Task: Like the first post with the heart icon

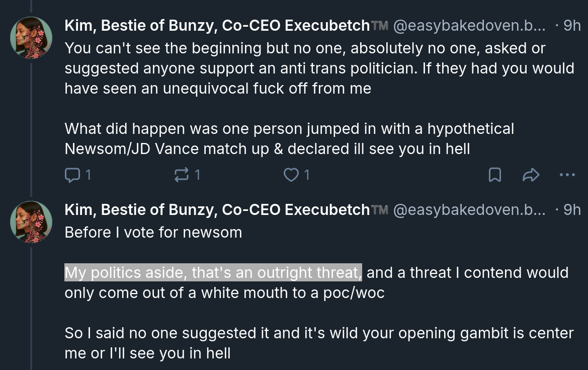Action: point(291,175)
